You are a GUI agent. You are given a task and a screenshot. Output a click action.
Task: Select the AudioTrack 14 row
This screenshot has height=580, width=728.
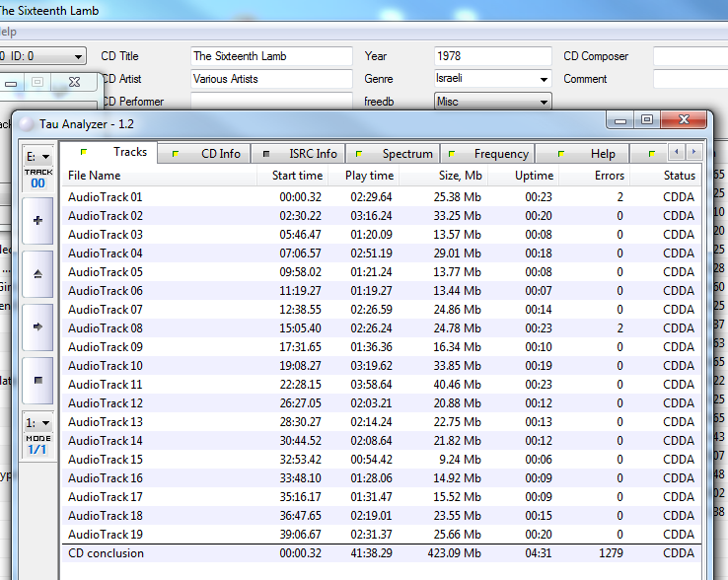click(381, 441)
